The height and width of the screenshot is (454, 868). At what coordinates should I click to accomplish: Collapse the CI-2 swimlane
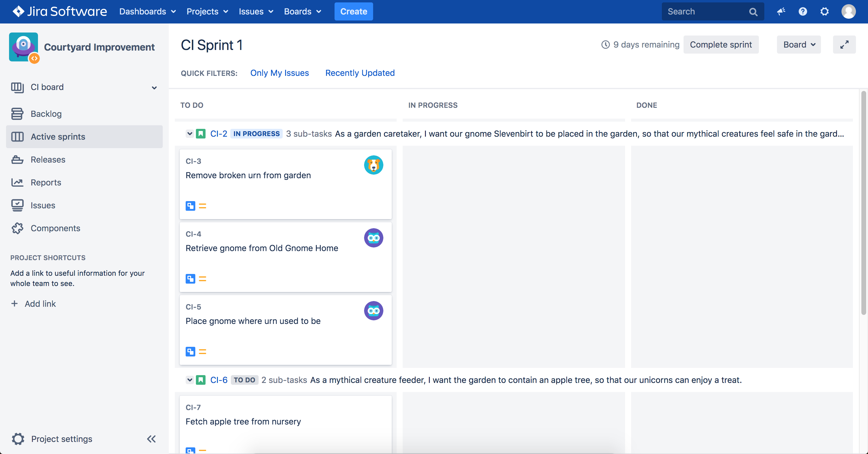pyautogui.click(x=190, y=134)
